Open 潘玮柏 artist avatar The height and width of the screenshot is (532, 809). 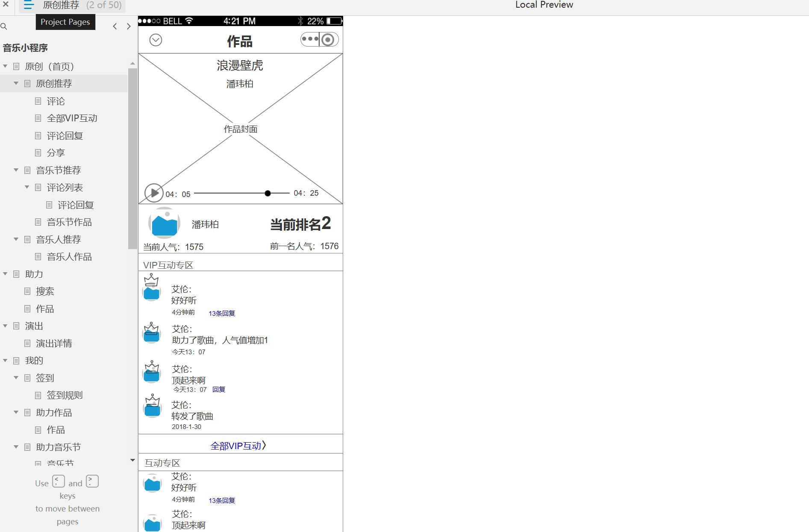164,223
